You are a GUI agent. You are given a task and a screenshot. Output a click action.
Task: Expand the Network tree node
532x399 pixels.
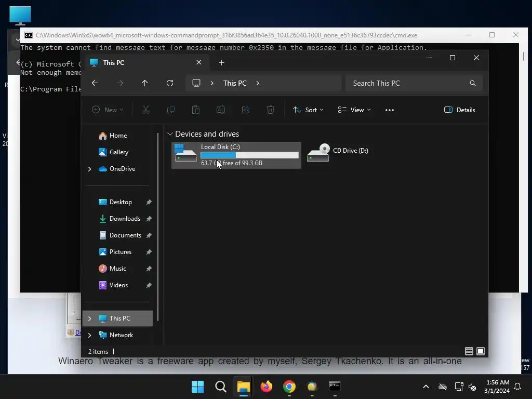click(89, 335)
